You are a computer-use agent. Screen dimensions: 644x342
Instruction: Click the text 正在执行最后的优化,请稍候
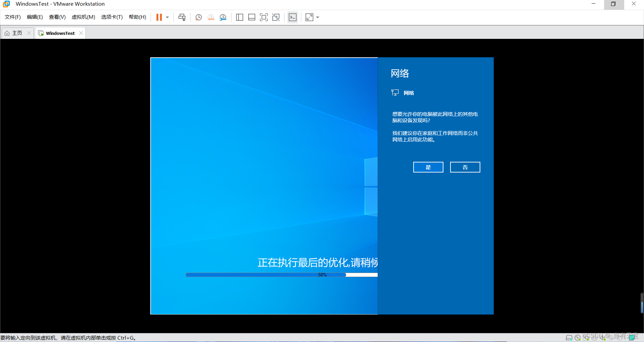click(318, 263)
